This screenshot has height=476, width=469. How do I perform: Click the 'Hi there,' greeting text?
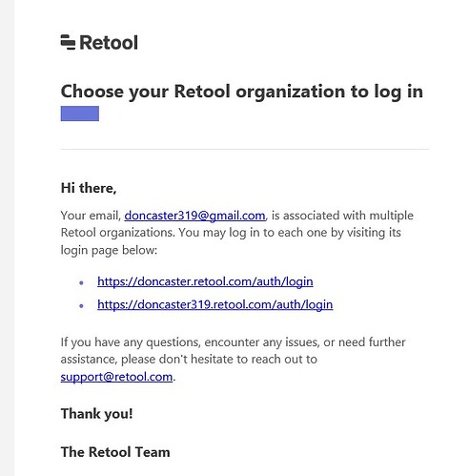click(89, 188)
